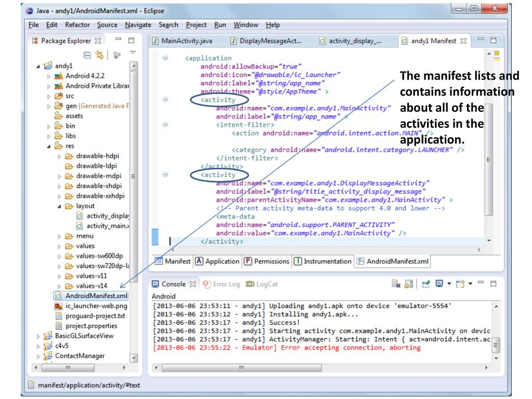Image resolution: width=532 pixels, height=399 pixels.
Task: Collapse the layout folder
Action: tap(59, 207)
